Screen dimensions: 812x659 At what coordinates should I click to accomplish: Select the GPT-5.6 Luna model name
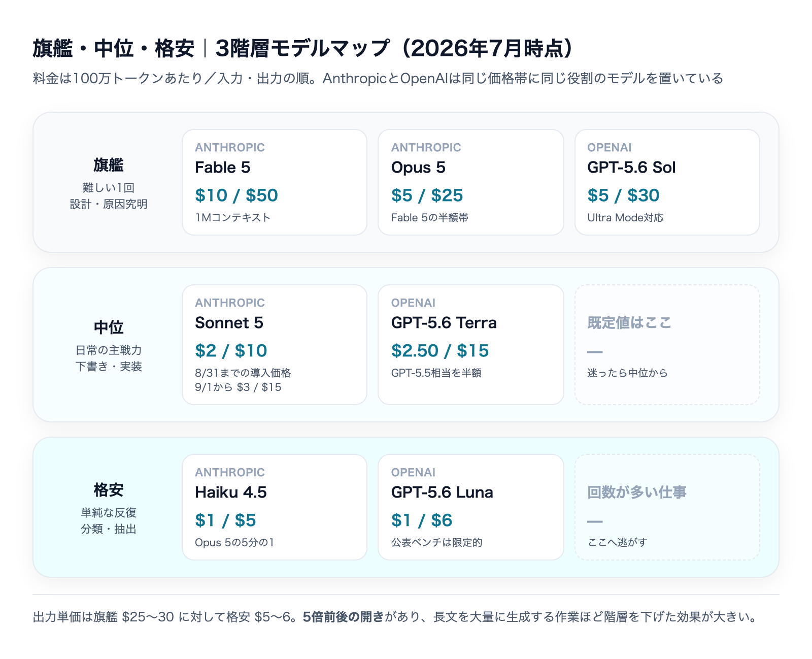coord(442,492)
